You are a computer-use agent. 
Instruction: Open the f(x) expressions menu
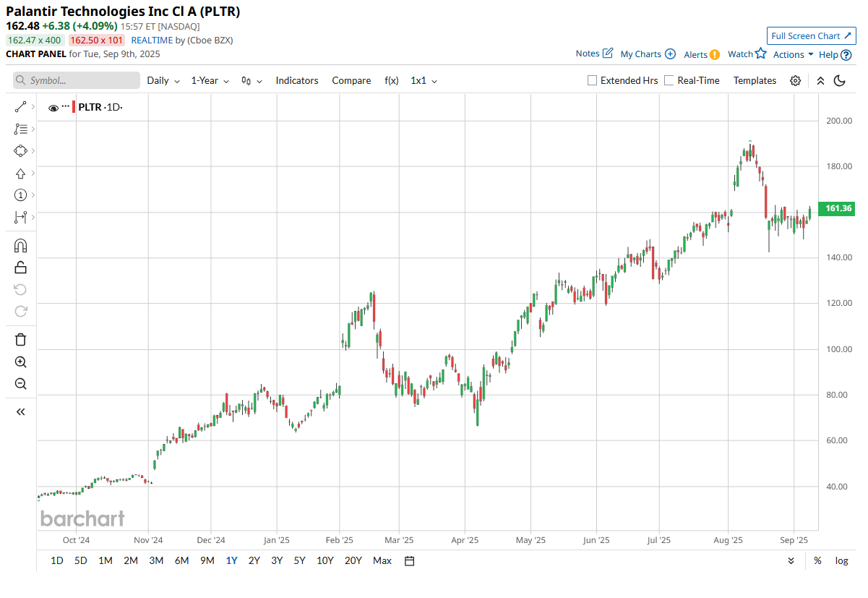(392, 81)
